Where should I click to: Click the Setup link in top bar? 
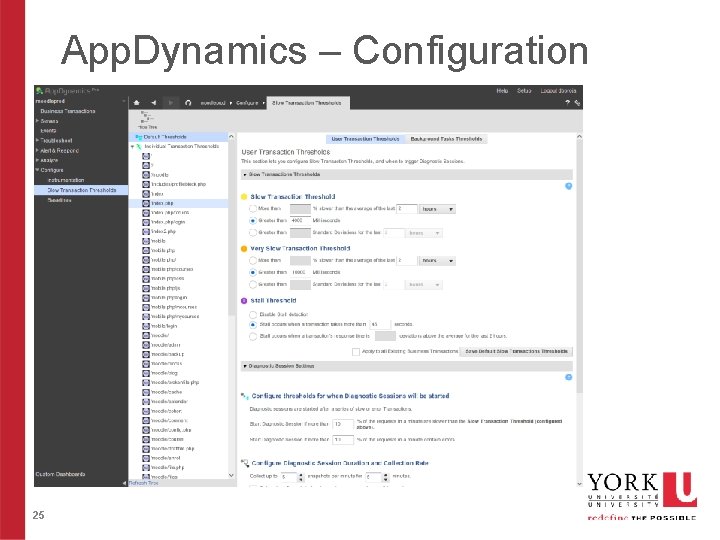[x=524, y=91]
